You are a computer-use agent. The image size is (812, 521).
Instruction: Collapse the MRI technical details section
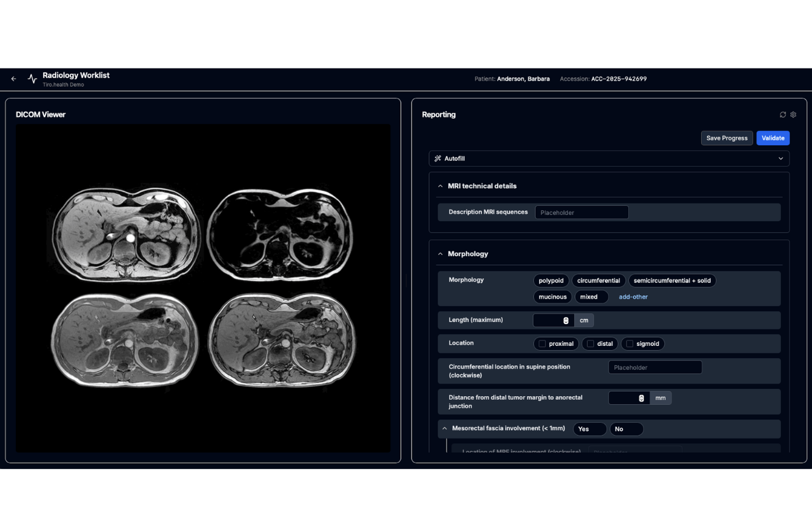click(440, 186)
